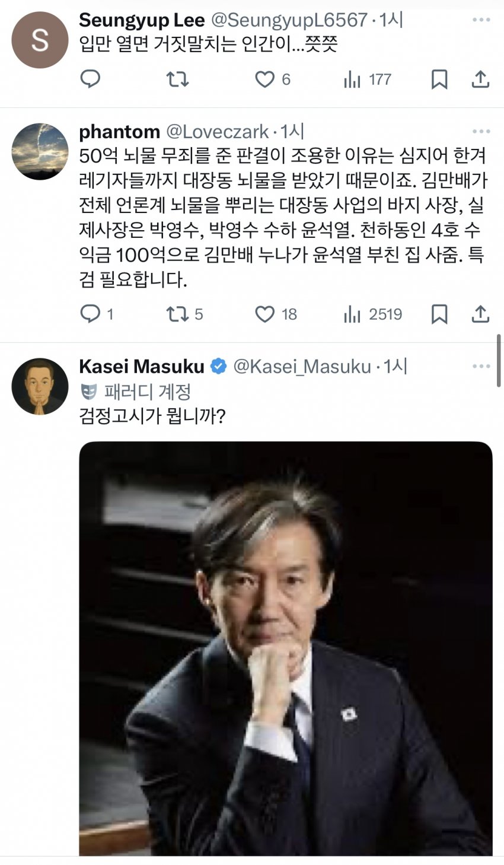Retweet Seungyup Lee's post
504x865 pixels.
[177, 79]
